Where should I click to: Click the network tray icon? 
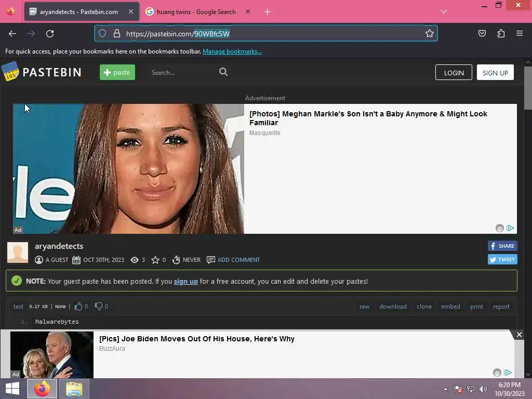[x=471, y=389]
